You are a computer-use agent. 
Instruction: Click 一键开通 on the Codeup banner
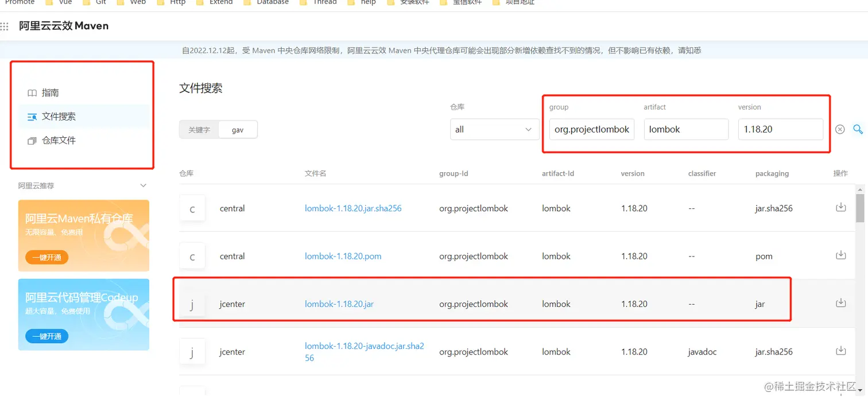pos(46,336)
